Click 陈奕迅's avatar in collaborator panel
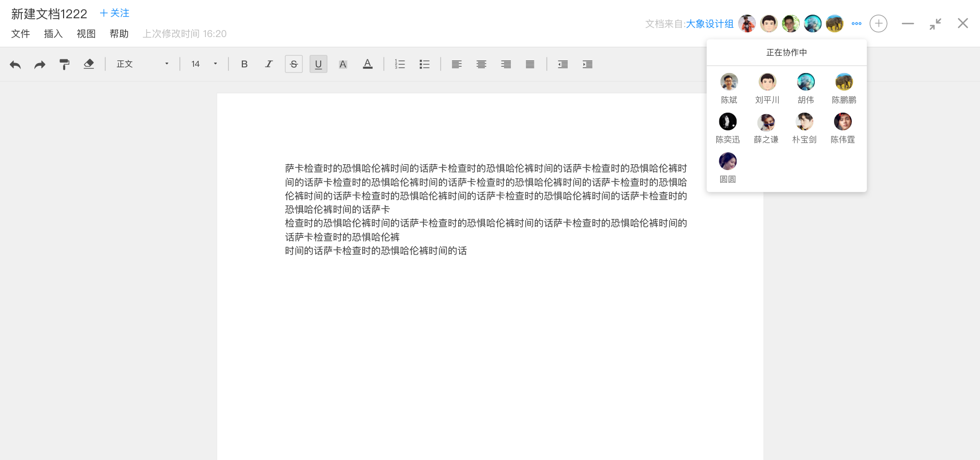This screenshot has height=460, width=980. point(728,122)
